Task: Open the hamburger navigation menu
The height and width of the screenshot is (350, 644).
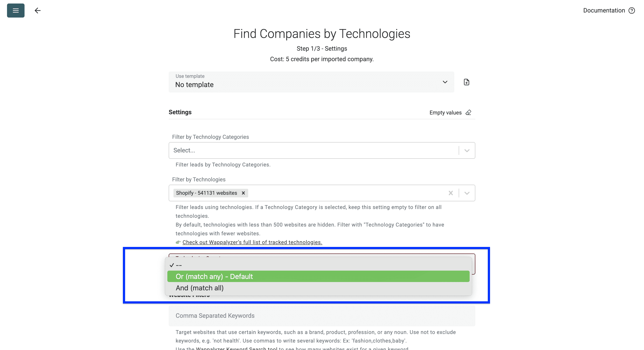Action: coord(16,10)
